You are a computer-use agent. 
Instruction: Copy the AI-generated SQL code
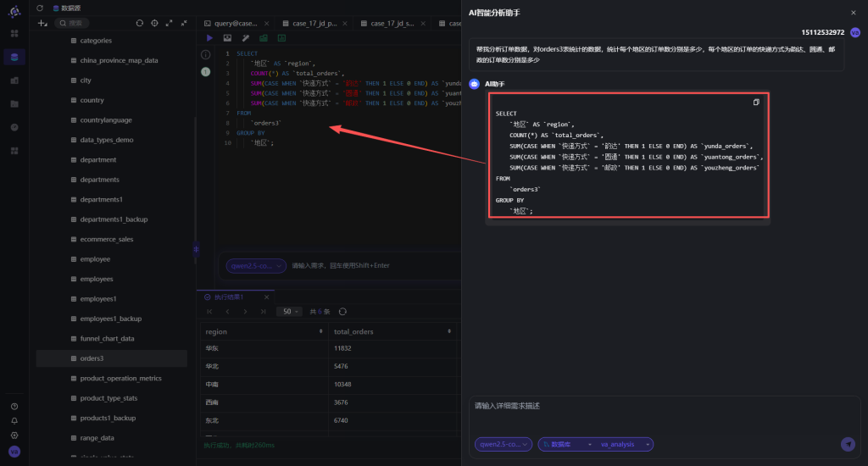(x=756, y=103)
